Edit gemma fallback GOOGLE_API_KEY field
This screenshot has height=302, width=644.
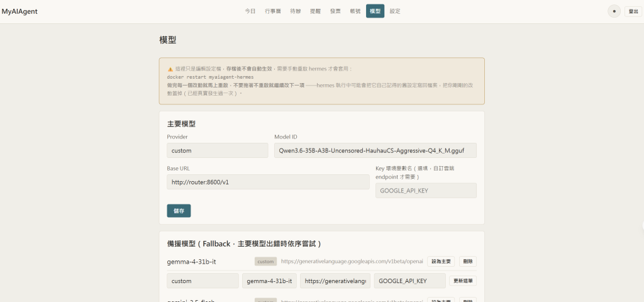409,281
